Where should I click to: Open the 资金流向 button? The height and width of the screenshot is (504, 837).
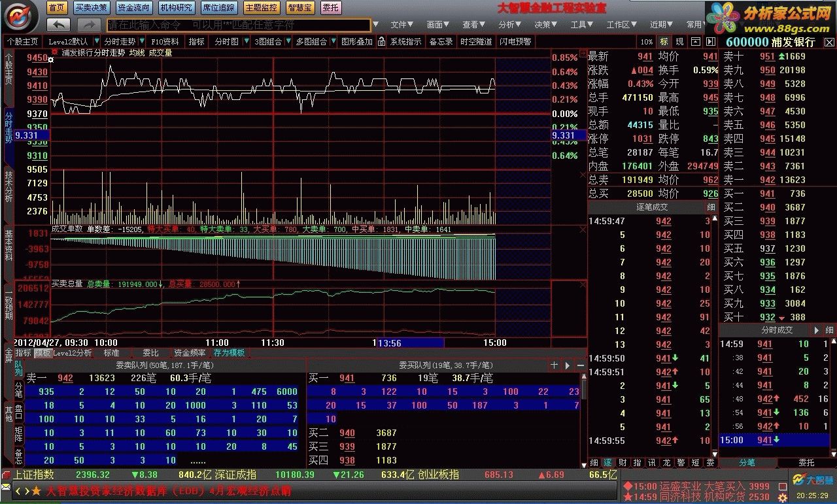[x=134, y=8]
